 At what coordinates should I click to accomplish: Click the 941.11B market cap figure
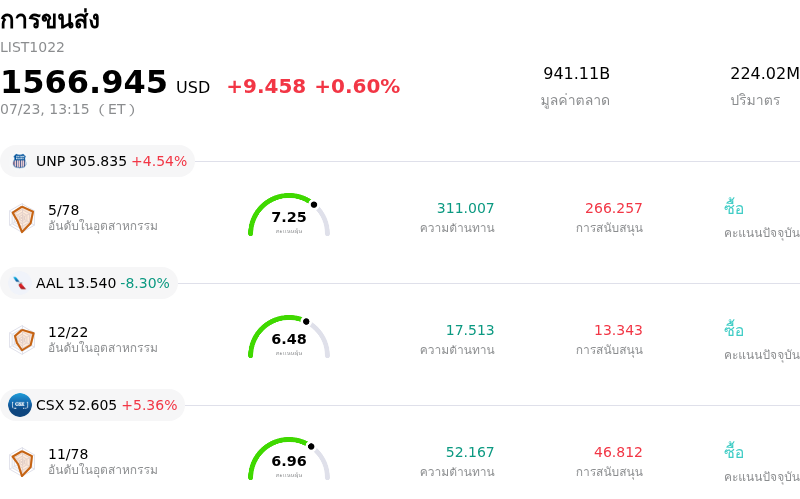pos(577,73)
